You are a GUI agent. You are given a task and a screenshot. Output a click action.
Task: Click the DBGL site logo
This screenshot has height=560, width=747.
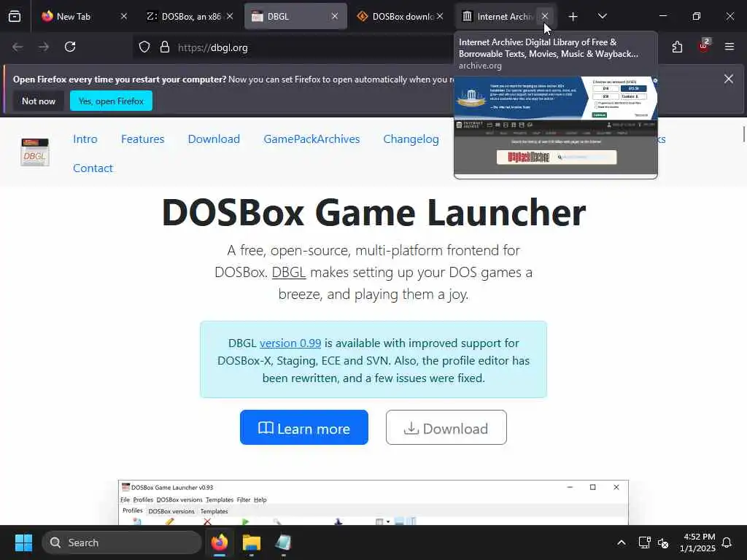[x=35, y=152]
